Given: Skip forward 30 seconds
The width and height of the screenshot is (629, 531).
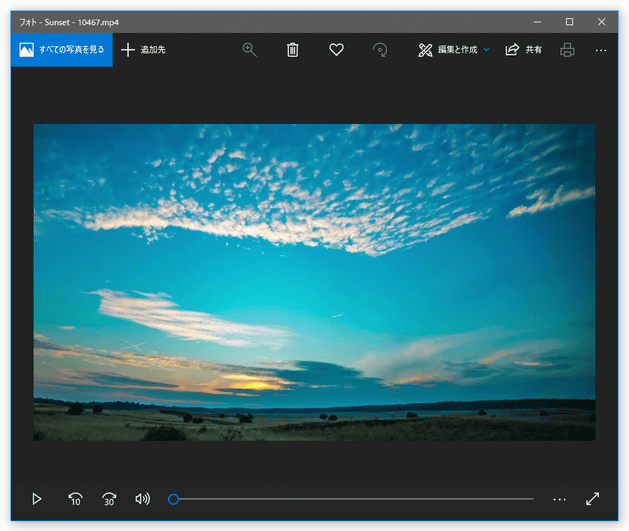Looking at the screenshot, I should 109,499.
